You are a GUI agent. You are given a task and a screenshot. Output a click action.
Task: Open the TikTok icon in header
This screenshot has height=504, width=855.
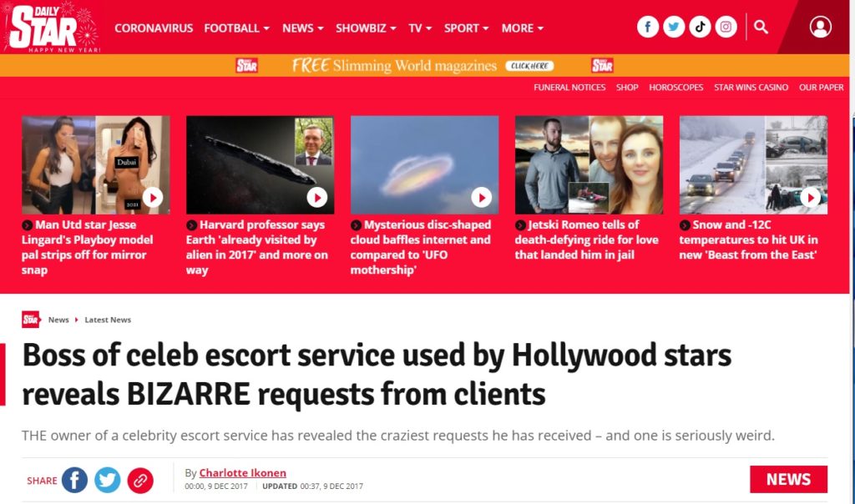(700, 27)
